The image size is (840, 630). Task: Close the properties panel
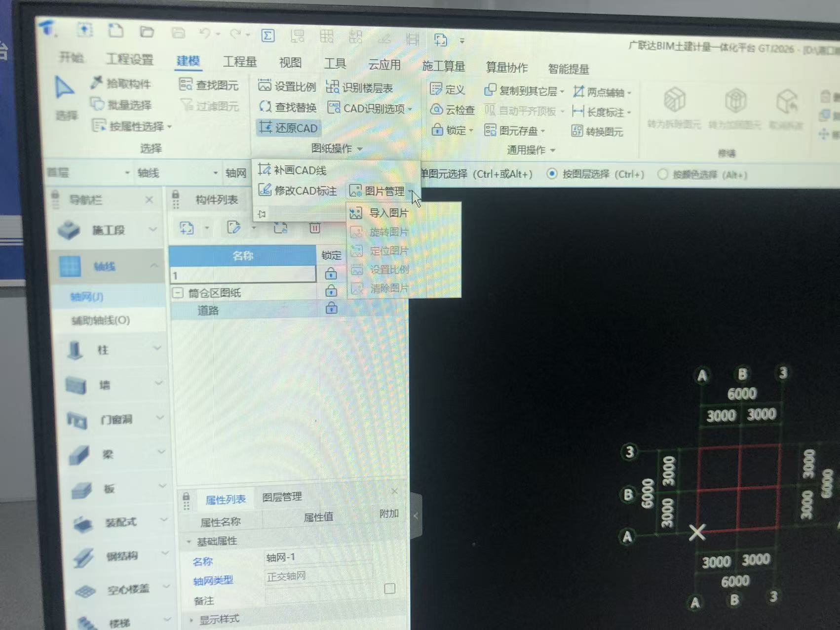pos(394,491)
